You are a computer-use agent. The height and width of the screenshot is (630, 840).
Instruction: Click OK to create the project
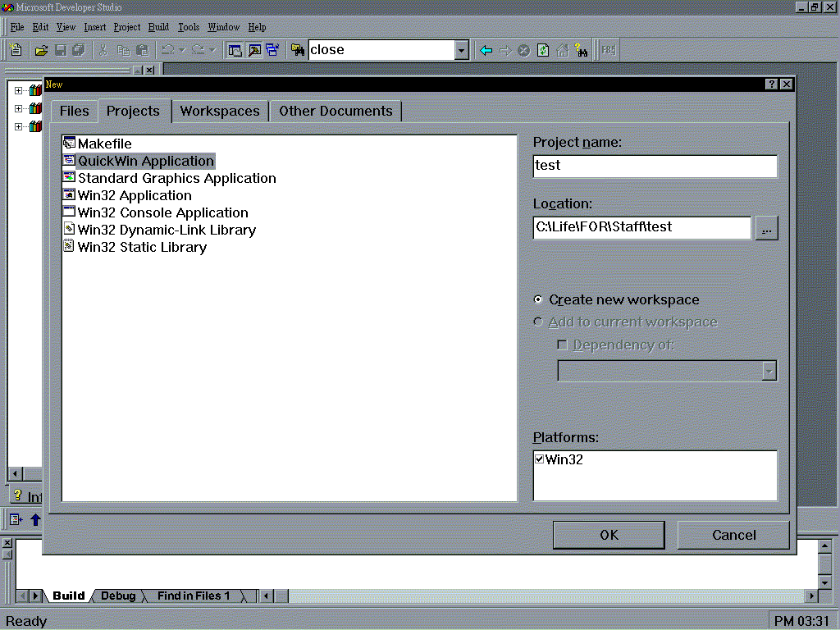pos(609,535)
